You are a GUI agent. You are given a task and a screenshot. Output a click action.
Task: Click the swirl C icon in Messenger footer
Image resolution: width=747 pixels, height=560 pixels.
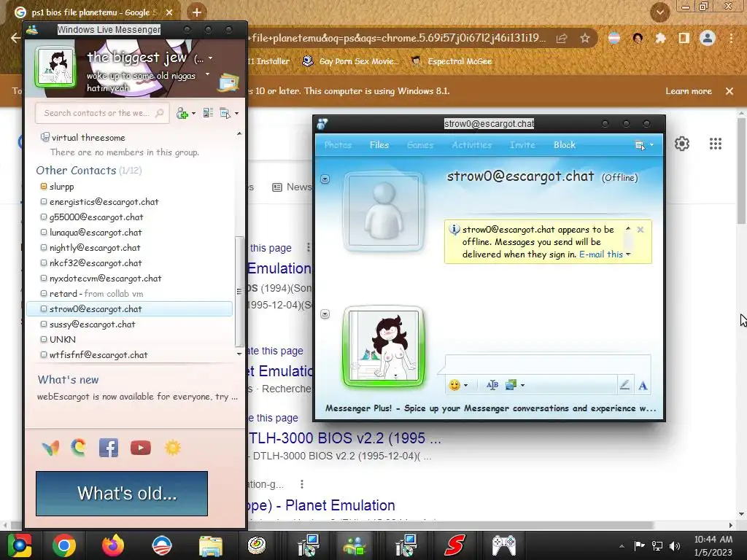pos(79,448)
